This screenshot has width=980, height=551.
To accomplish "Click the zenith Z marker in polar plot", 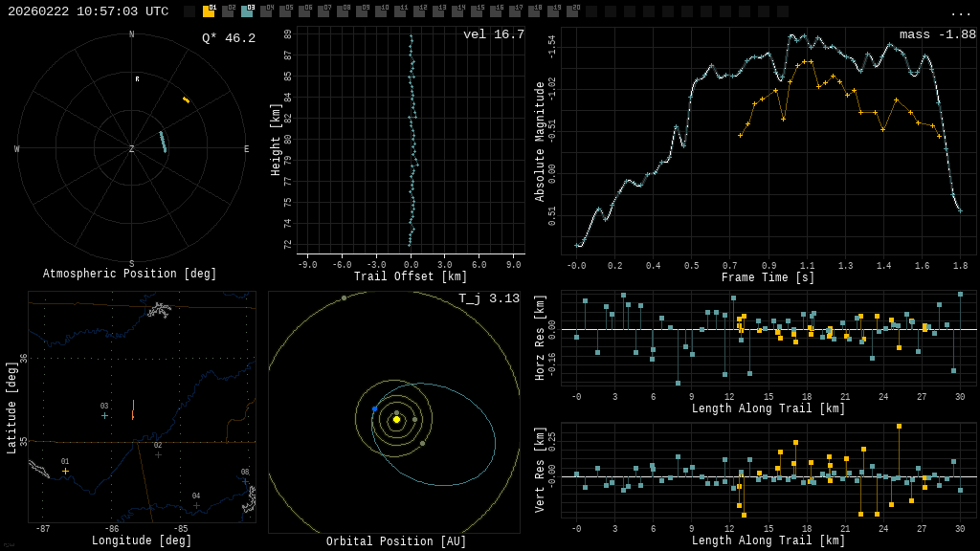I will (132, 149).
